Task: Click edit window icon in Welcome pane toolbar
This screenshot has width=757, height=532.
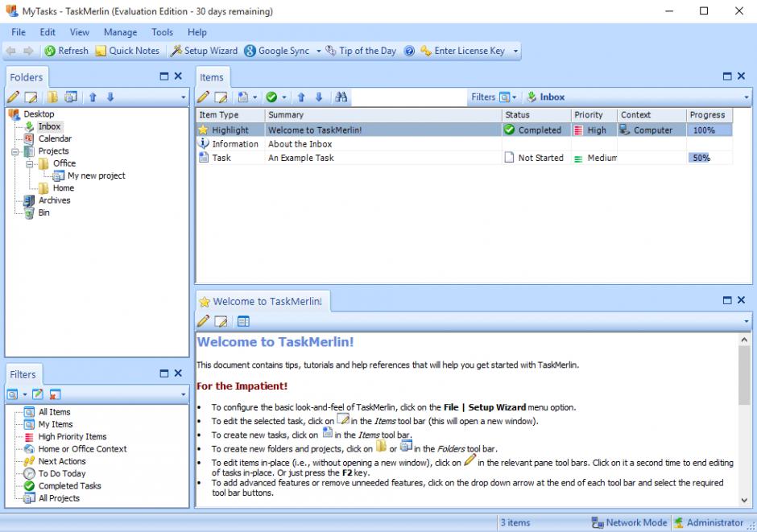Action: 221,321
